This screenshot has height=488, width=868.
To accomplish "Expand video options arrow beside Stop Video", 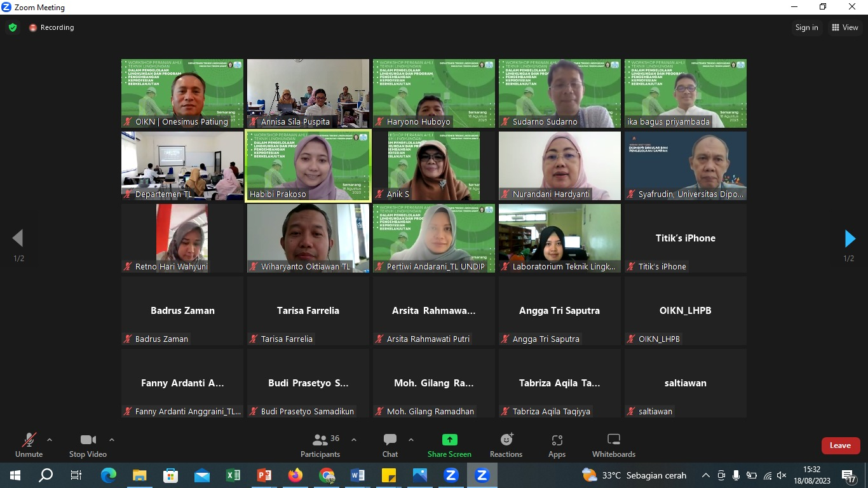I will coord(112,440).
